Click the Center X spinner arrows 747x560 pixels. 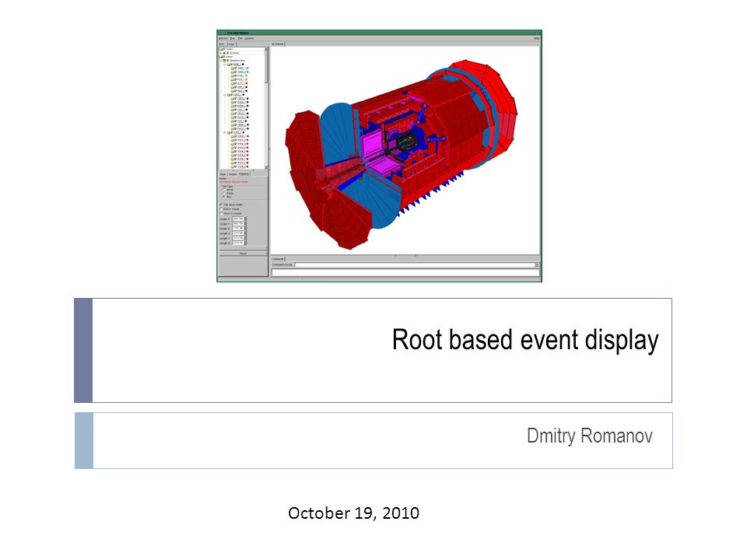pos(245,219)
